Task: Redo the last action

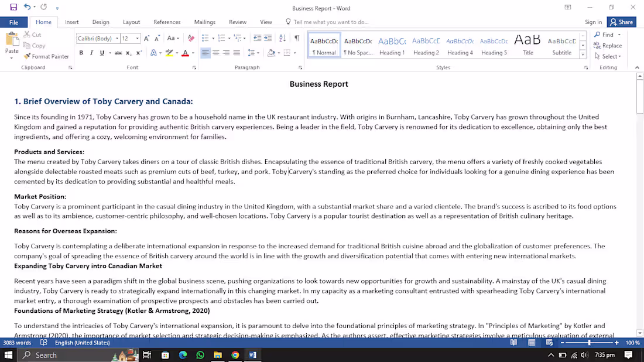Action: tap(43, 7)
